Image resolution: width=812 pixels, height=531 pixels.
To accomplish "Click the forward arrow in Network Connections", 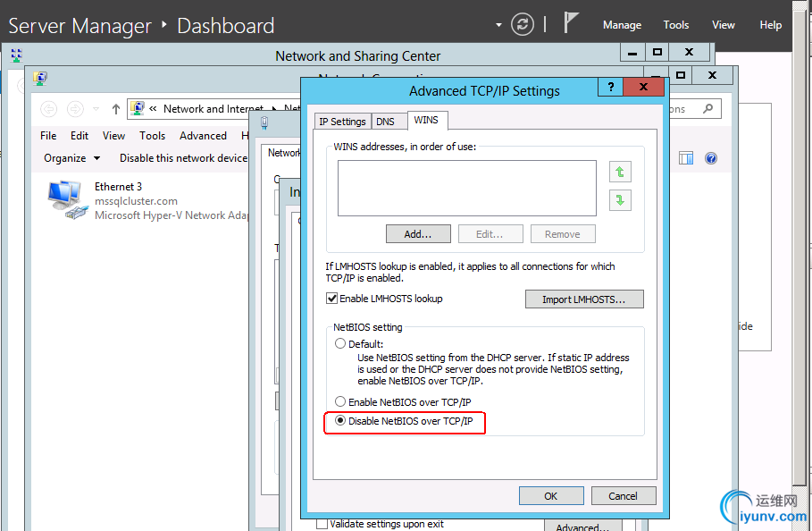I will (x=76, y=109).
